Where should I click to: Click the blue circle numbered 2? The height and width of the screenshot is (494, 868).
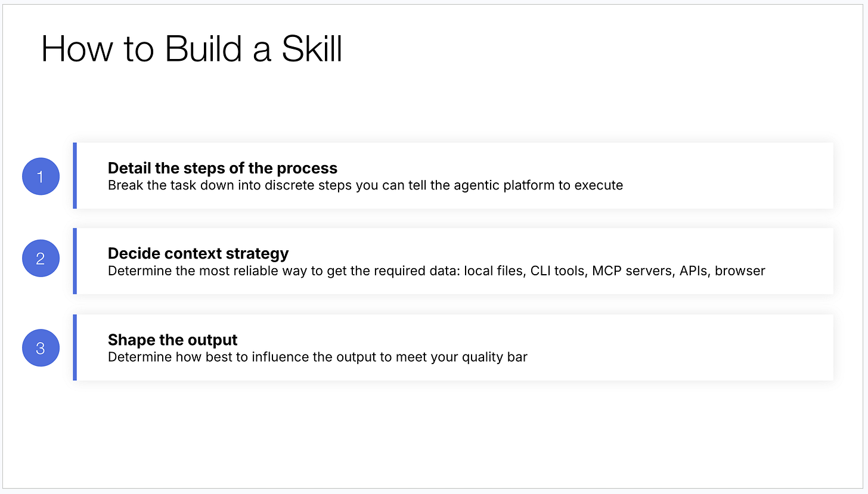[x=41, y=259]
